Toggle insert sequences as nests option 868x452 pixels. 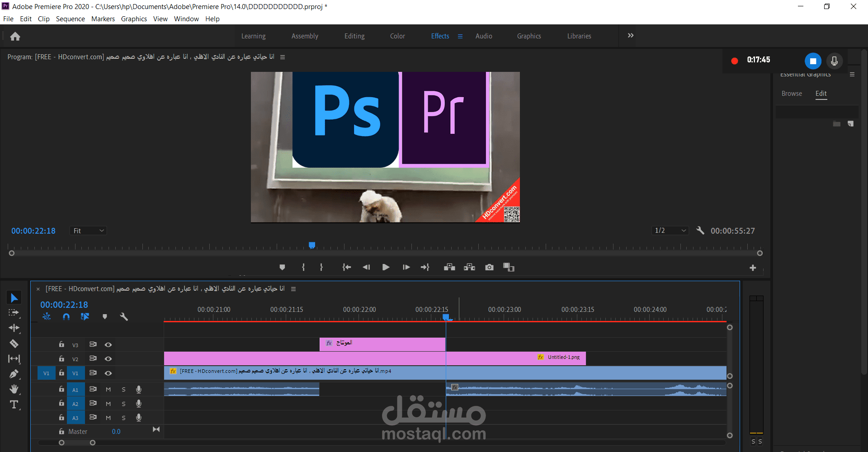(47, 317)
